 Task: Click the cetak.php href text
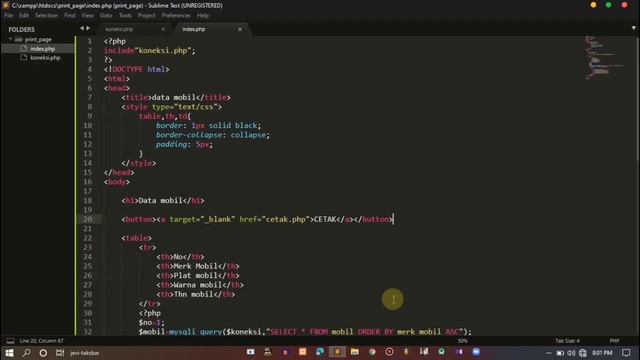(285, 220)
